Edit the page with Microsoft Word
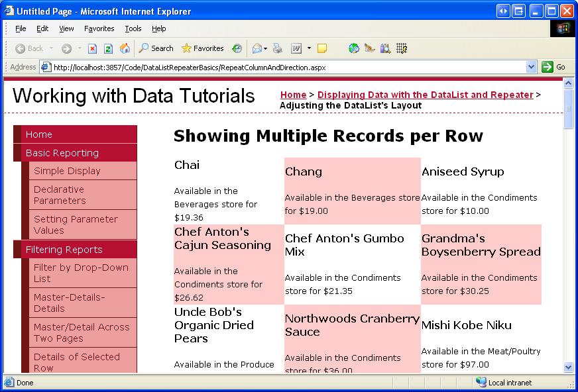The image size is (578, 392). click(x=296, y=48)
